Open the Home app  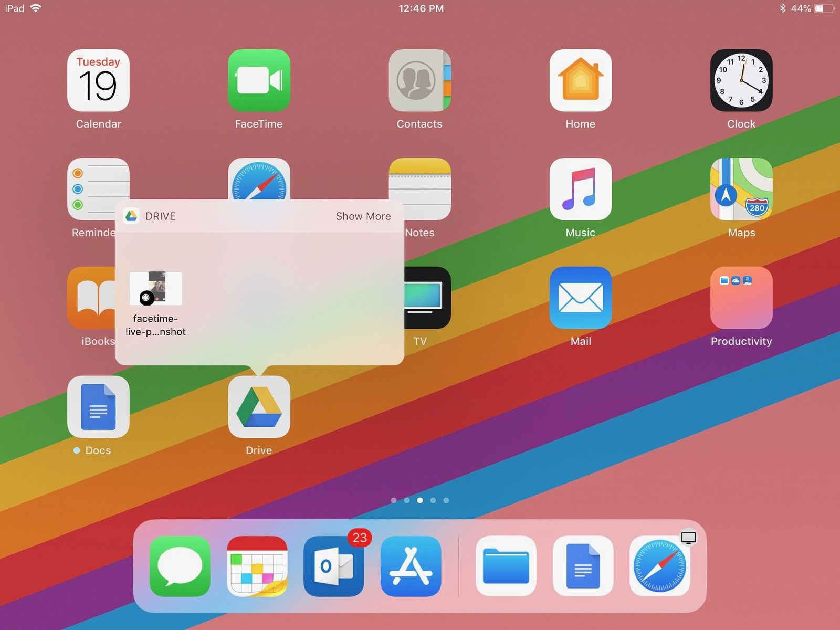coord(580,81)
